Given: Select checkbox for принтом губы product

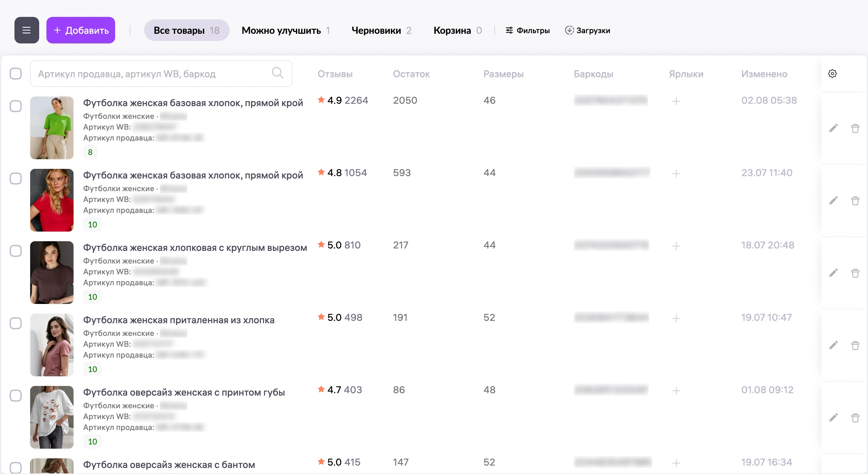Looking at the screenshot, I should 15,395.
